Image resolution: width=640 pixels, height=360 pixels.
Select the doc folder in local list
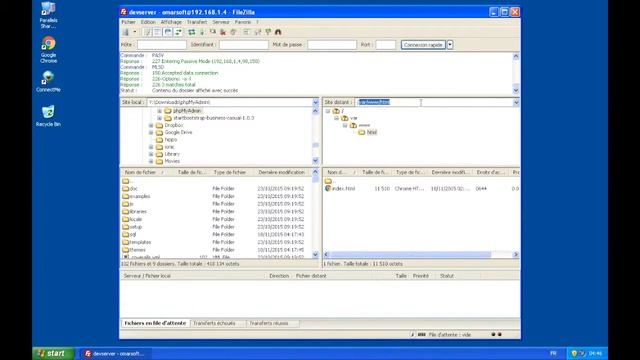133,189
